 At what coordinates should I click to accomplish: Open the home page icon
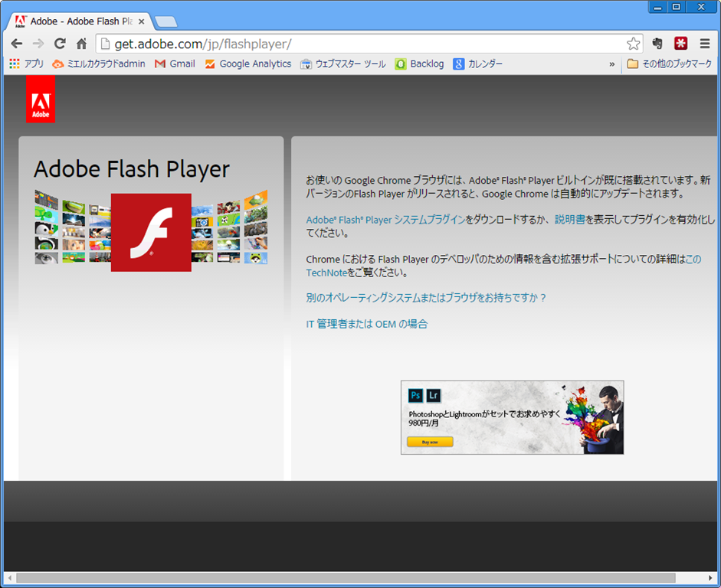point(81,44)
